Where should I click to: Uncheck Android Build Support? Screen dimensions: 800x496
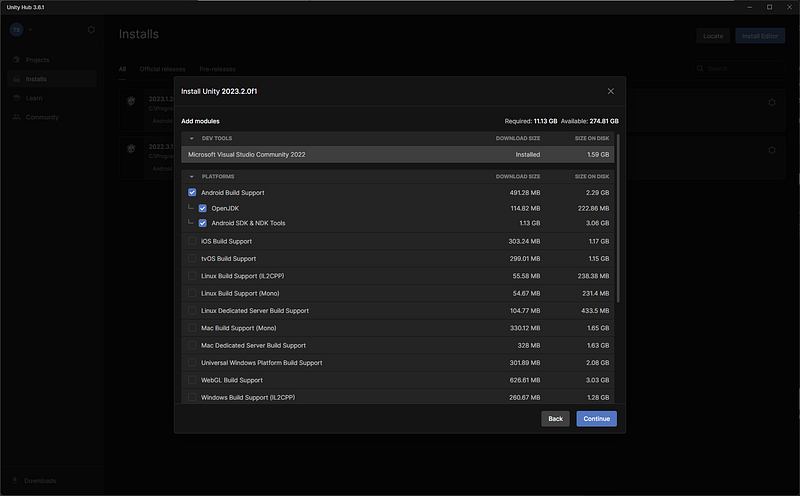[x=192, y=192]
